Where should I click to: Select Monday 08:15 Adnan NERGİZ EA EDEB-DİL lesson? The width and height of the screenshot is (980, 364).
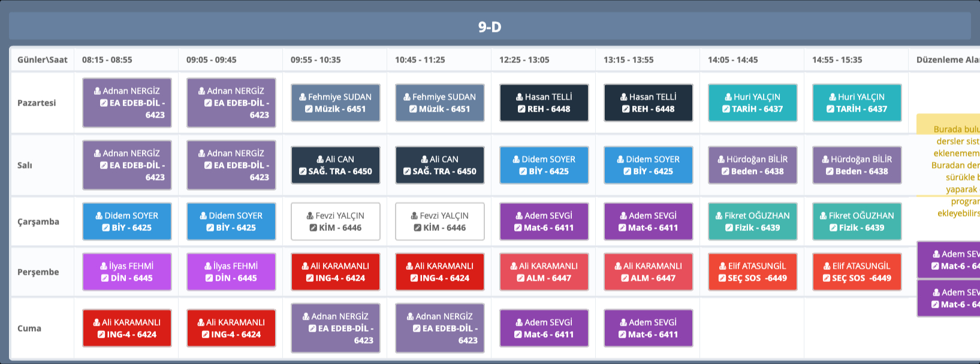[x=127, y=103]
